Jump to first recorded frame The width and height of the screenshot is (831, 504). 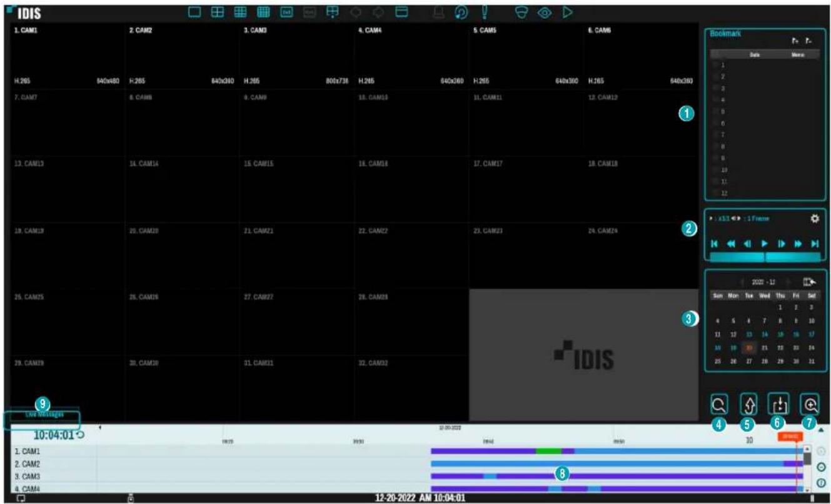point(714,244)
